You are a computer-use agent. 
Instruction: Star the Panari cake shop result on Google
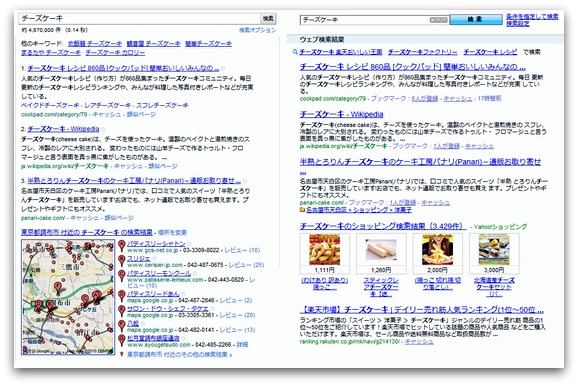pyautogui.click(x=245, y=181)
